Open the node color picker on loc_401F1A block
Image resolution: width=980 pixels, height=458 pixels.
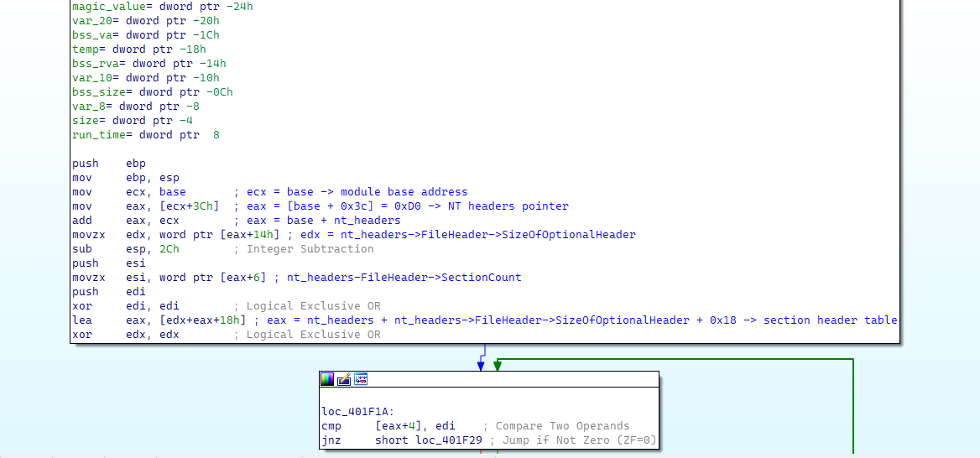pos(328,380)
